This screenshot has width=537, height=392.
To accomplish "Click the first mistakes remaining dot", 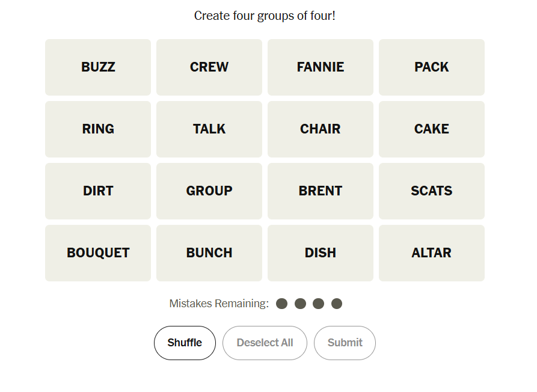I will pyautogui.click(x=281, y=304).
